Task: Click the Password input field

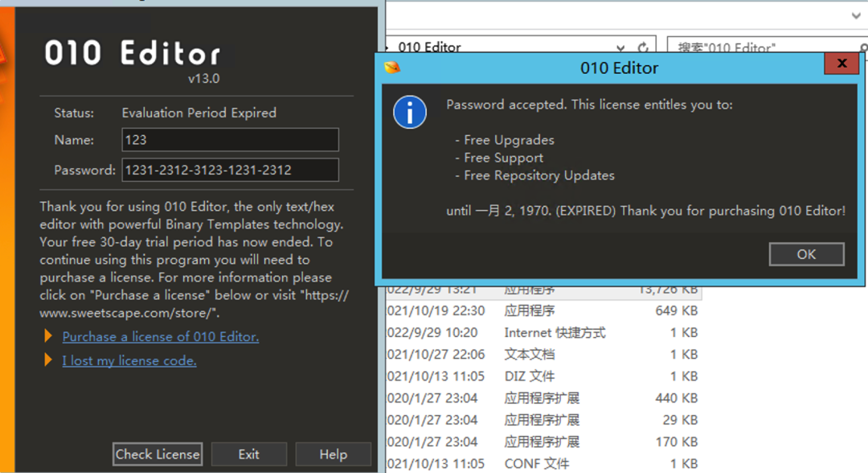Action: click(230, 170)
